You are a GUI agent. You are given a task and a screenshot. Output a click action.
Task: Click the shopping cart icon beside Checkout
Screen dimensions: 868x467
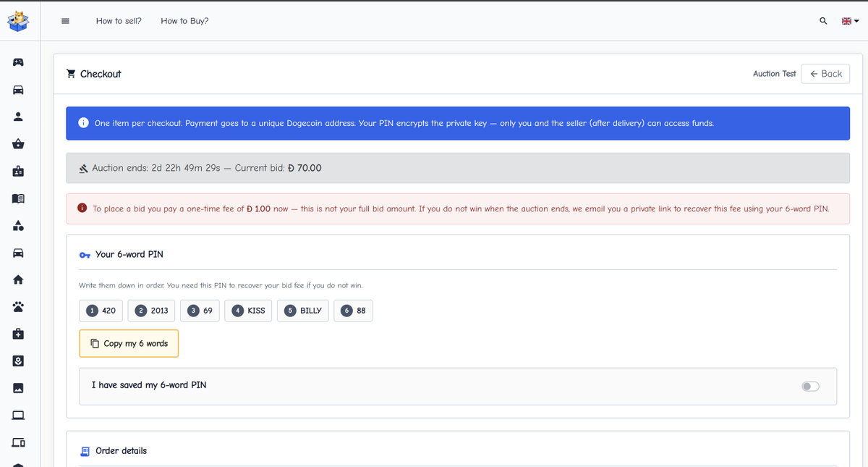(71, 74)
